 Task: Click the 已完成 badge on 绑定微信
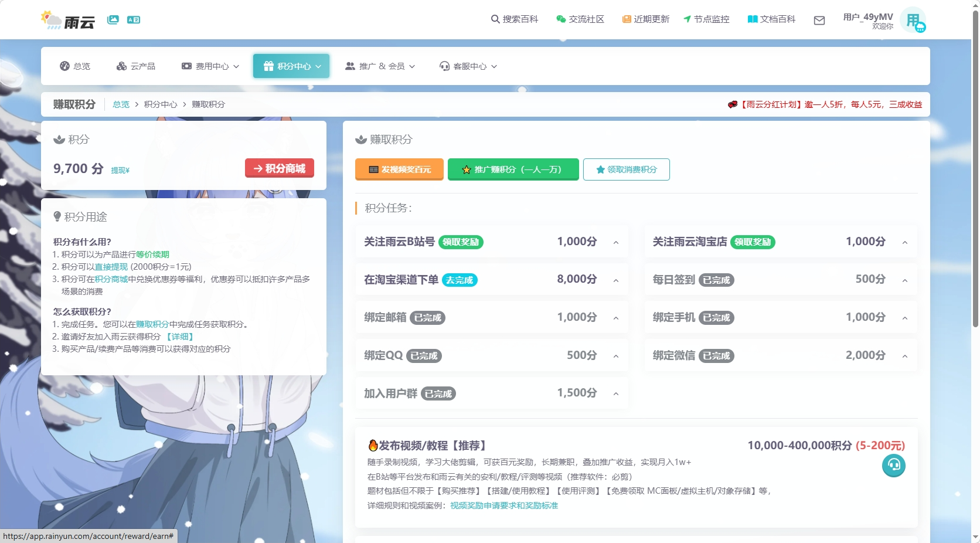click(716, 356)
